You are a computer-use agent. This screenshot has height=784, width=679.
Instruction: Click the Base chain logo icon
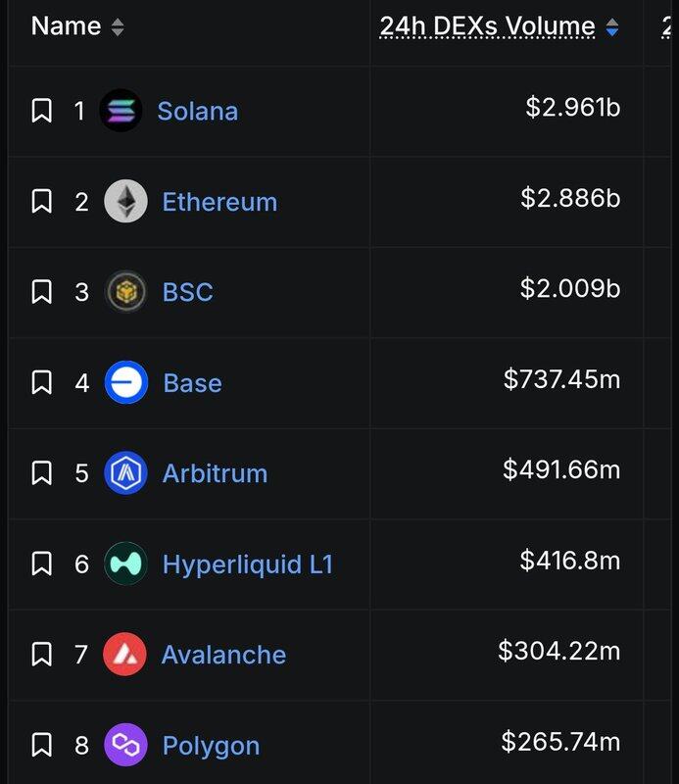click(125, 383)
